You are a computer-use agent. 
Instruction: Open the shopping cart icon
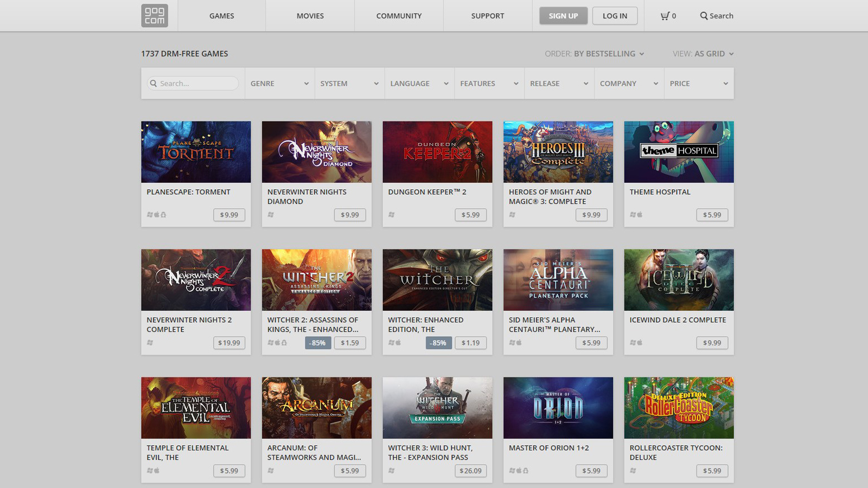coord(665,16)
